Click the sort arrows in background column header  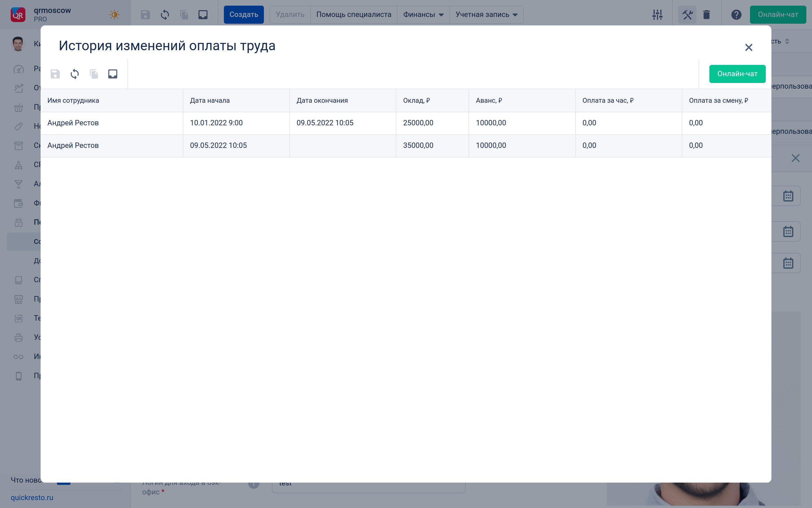click(787, 41)
